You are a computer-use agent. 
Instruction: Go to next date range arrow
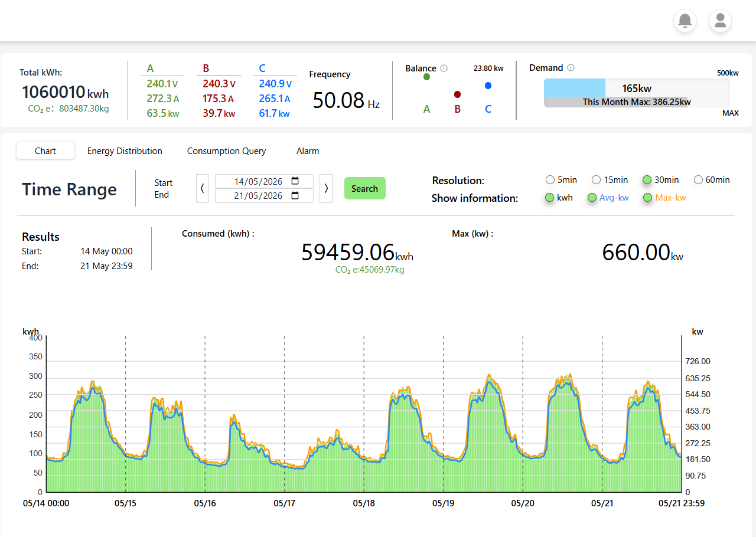tap(326, 188)
